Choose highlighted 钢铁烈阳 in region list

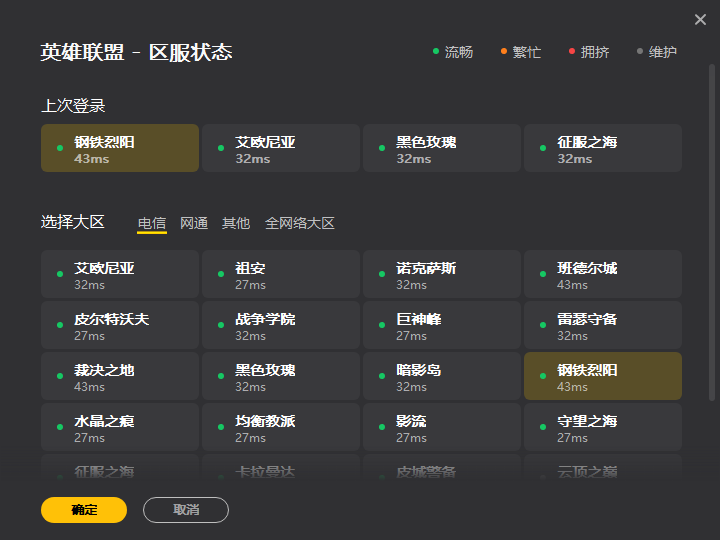coord(603,376)
